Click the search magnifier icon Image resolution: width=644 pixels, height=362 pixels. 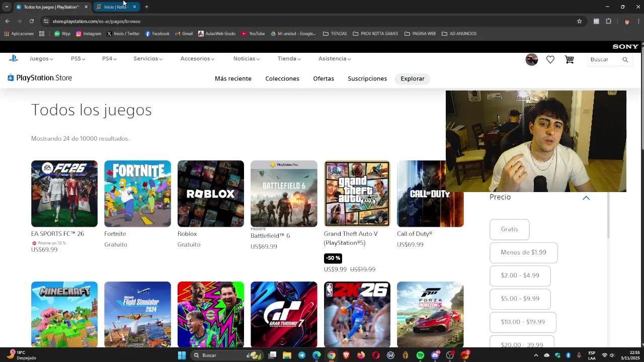coord(625,59)
